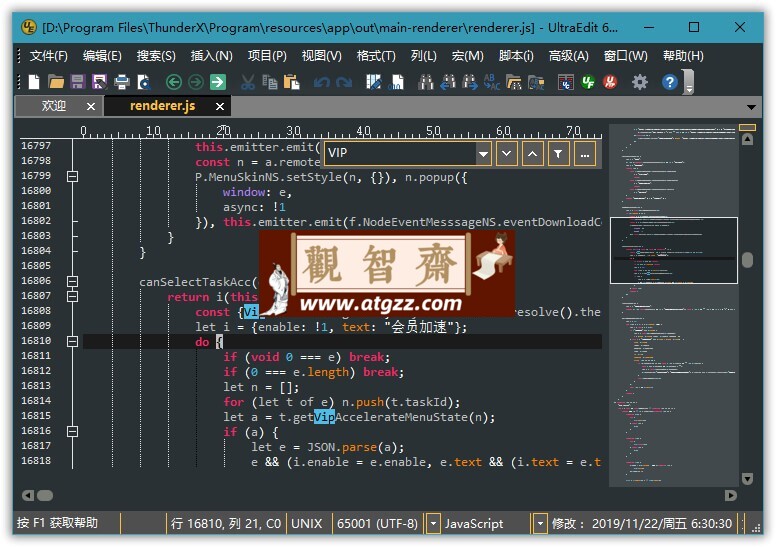776x547 pixels.
Task: Toggle column mode icon
Action: (374, 82)
